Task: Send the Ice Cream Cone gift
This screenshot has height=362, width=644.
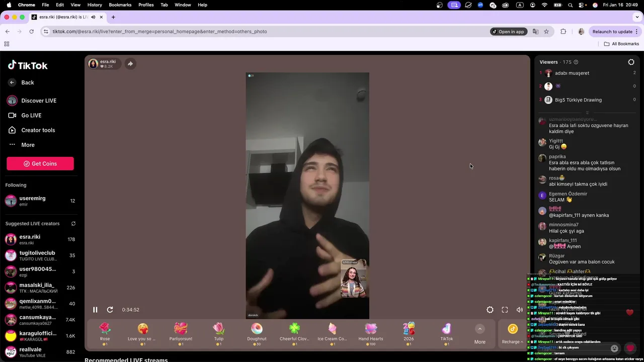Action: (x=333, y=333)
